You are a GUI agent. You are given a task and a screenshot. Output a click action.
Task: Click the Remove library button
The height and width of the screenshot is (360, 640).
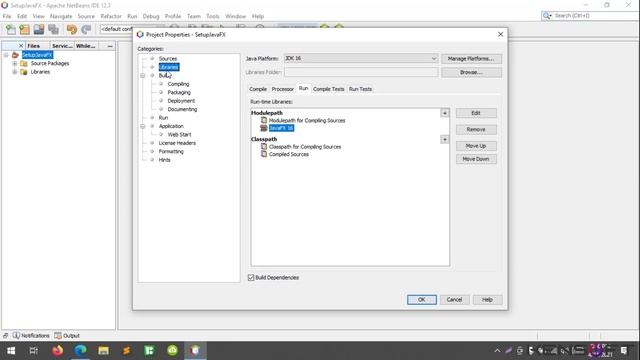(x=476, y=129)
